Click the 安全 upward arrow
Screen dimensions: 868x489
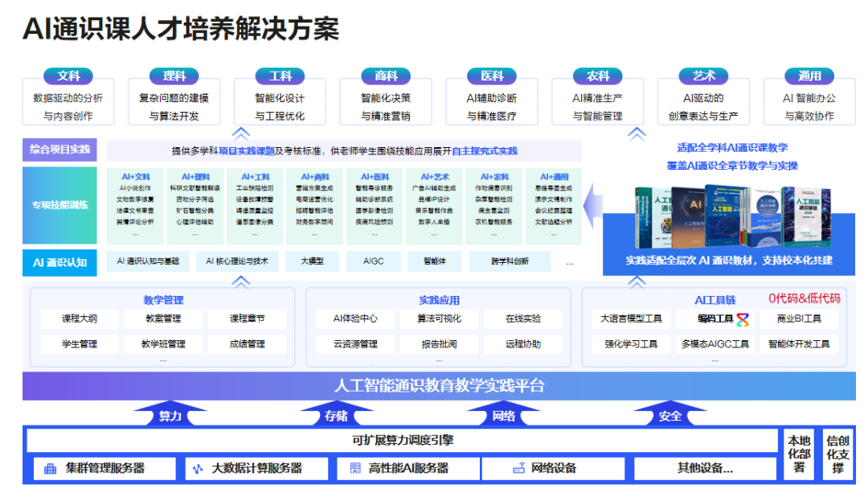(669, 413)
